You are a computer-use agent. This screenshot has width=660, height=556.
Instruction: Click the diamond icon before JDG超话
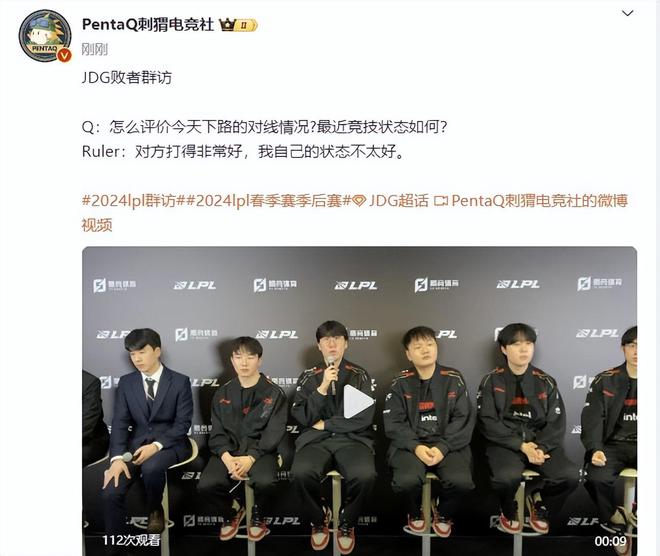359,201
